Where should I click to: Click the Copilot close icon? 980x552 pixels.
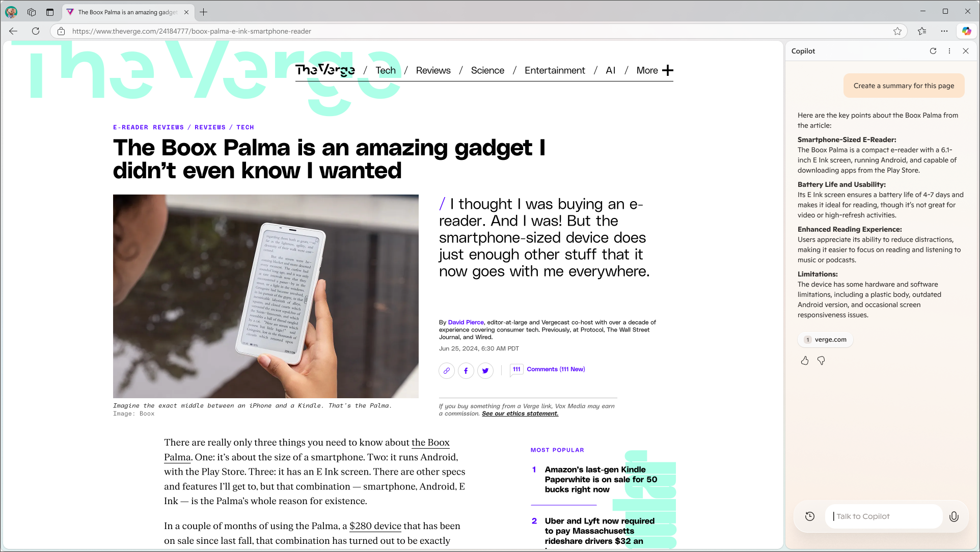point(966,50)
